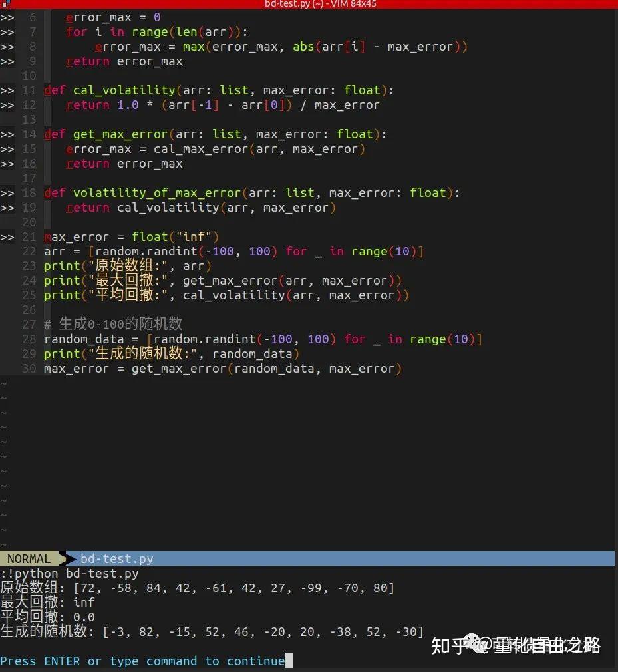Click 'return 1.0 *' expression on line 12
The height and width of the screenshot is (672, 618).
click(109, 105)
